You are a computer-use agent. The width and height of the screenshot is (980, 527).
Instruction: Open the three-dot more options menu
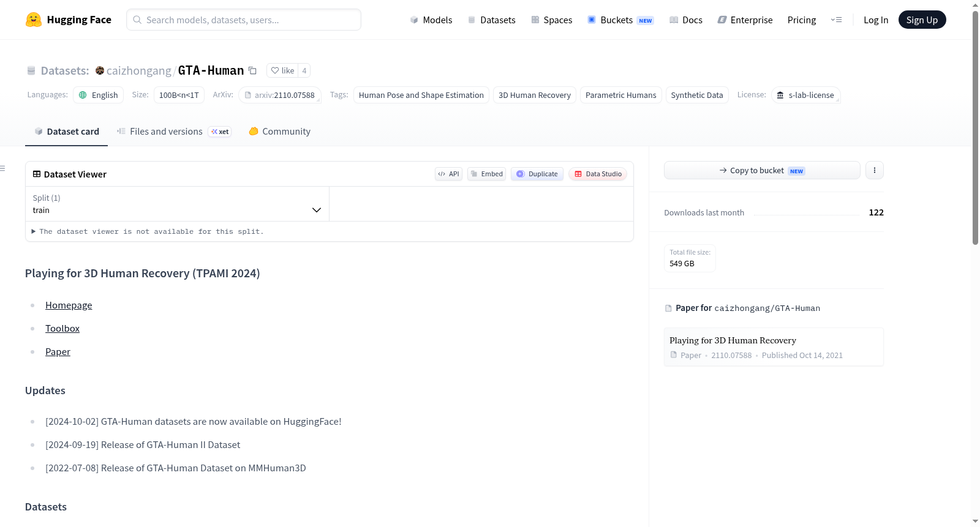(875, 170)
